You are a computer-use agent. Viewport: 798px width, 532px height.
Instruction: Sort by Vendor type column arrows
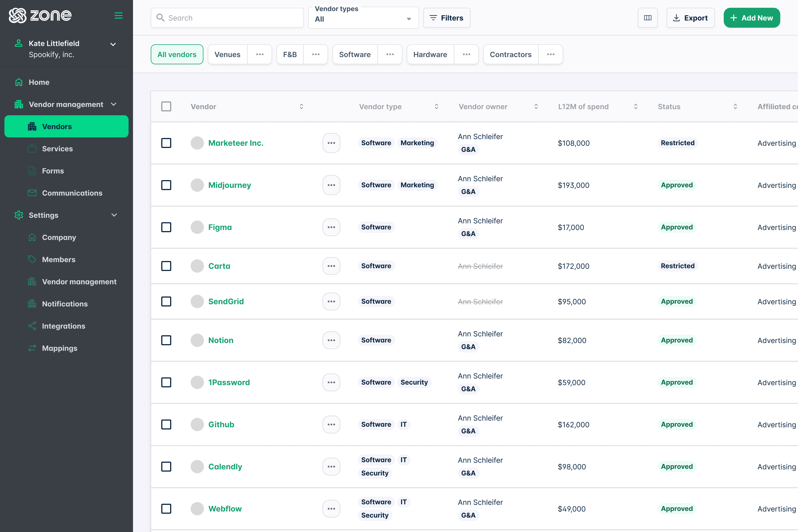pyautogui.click(x=436, y=106)
